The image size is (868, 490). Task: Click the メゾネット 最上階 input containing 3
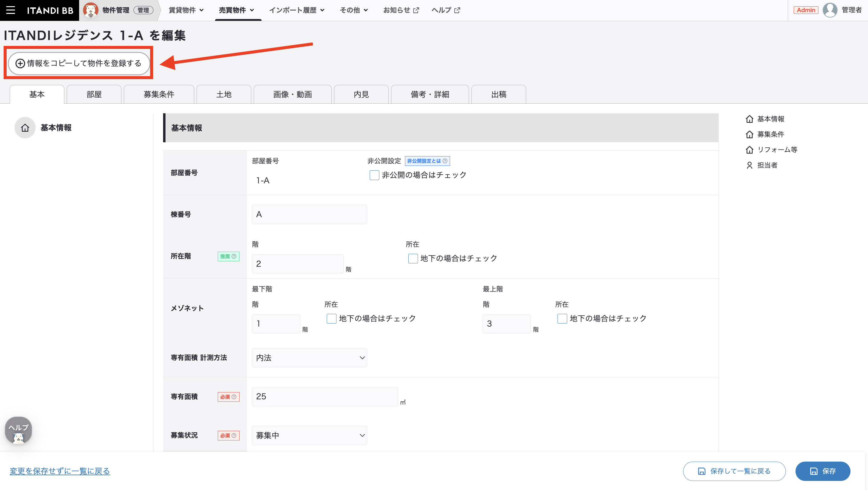(x=507, y=324)
